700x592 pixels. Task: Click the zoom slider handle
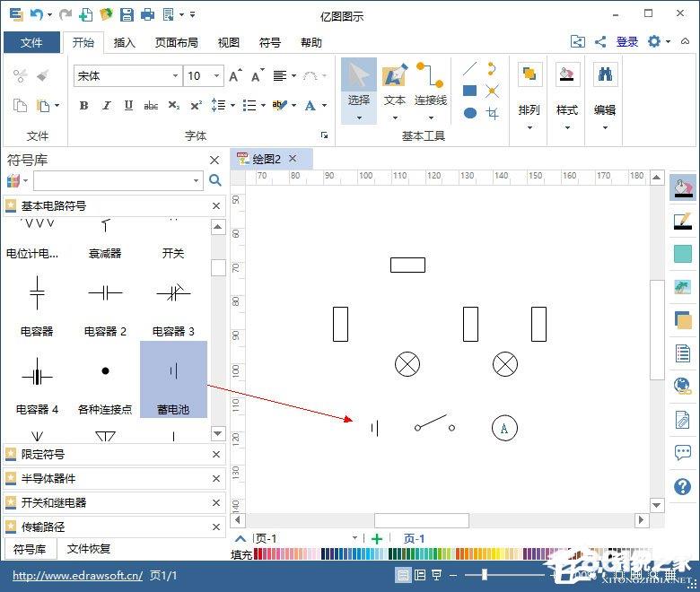point(485,575)
